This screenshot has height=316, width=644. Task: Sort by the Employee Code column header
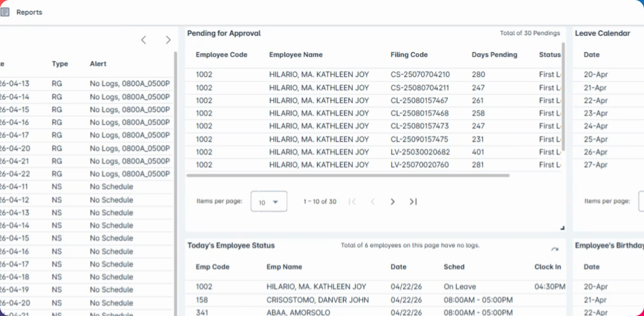(222, 55)
